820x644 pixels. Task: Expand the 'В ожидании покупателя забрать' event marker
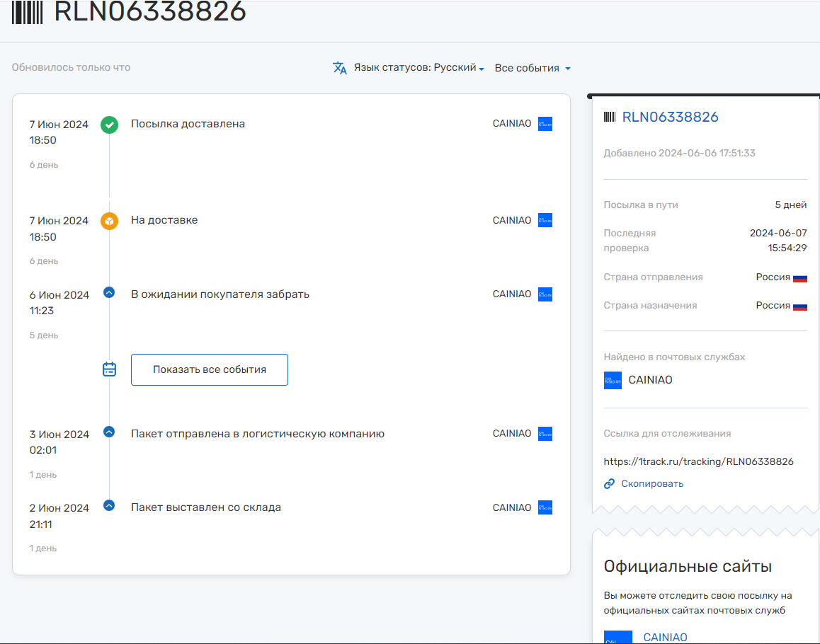pos(109,292)
